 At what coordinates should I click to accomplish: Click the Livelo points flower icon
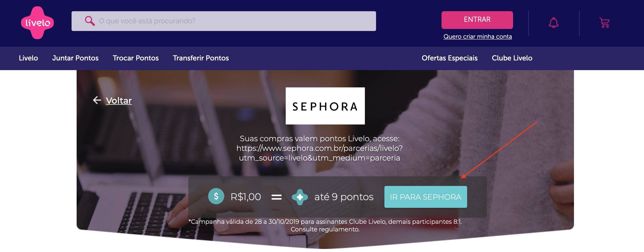click(300, 197)
